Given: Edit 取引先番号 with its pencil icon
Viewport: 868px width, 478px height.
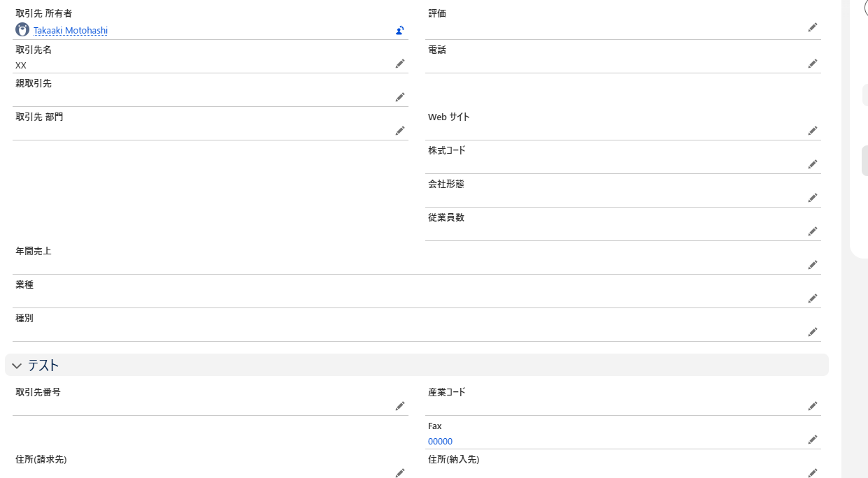Looking at the screenshot, I should pos(400,406).
